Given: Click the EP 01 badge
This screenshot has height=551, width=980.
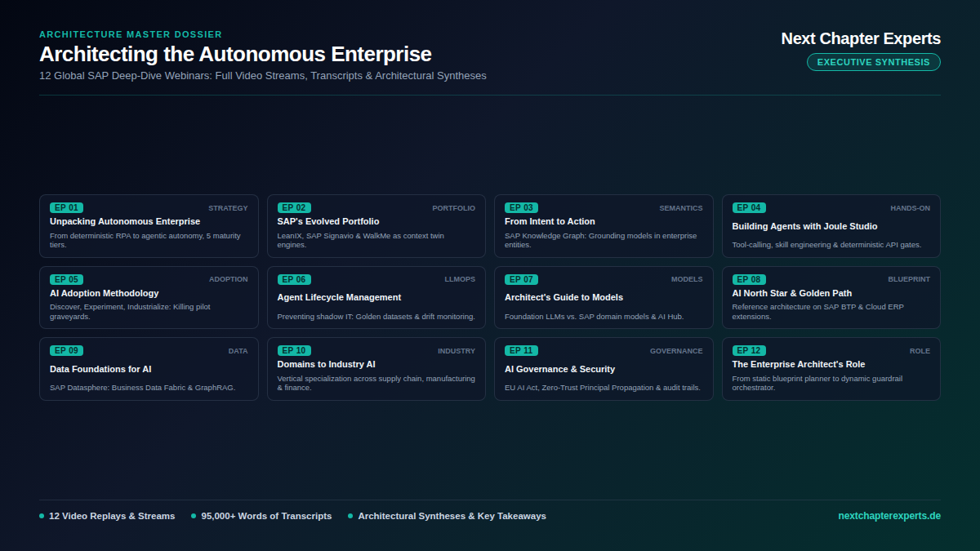Looking at the screenshot, I should tap(66, 208).
